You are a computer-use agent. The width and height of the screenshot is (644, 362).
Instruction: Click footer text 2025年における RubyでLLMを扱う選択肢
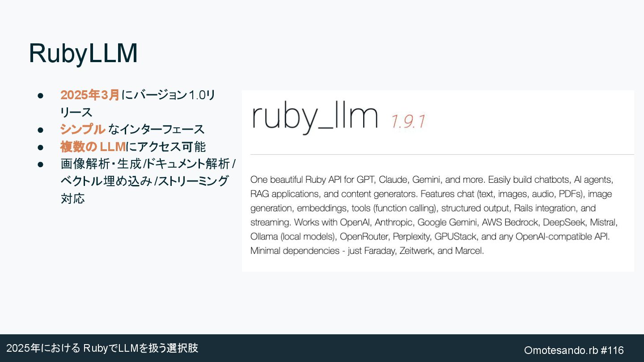pyautogui.click(x=102, y=348)
